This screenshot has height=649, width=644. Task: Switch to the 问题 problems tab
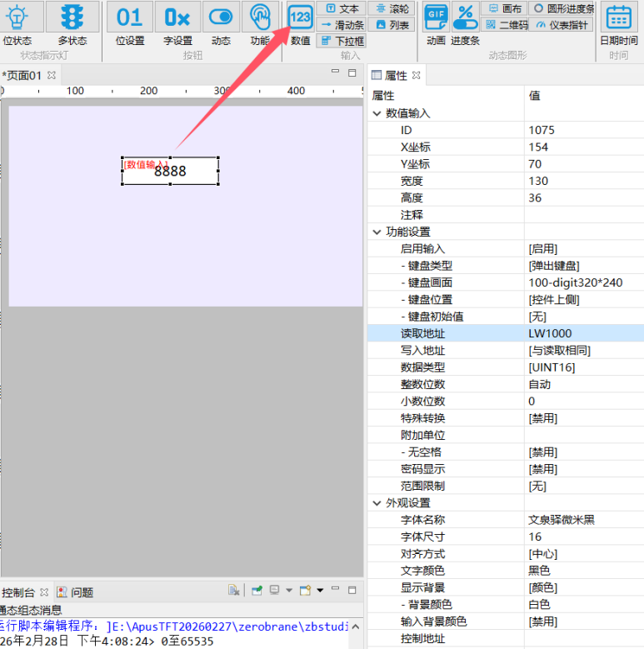[x=76, y=592]
